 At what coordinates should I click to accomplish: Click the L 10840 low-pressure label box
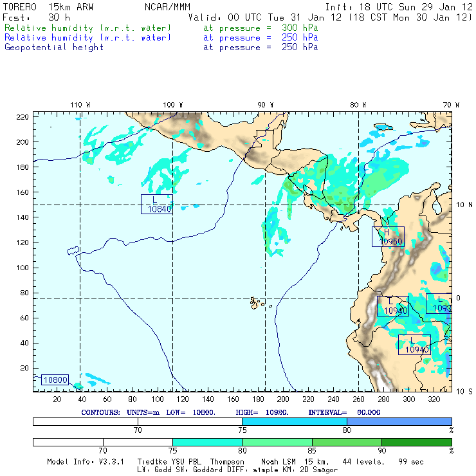click(x=157, y=205)
